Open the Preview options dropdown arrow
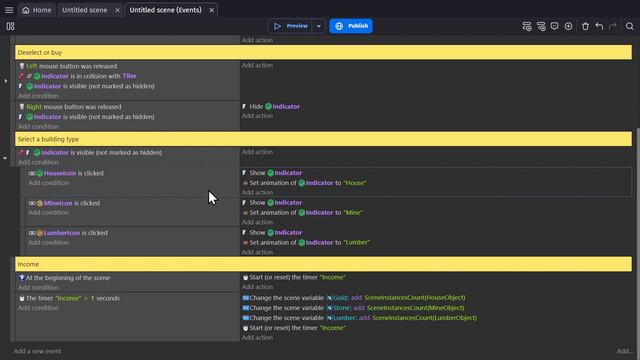The image size is (640, 360). [x=319, y=26]
